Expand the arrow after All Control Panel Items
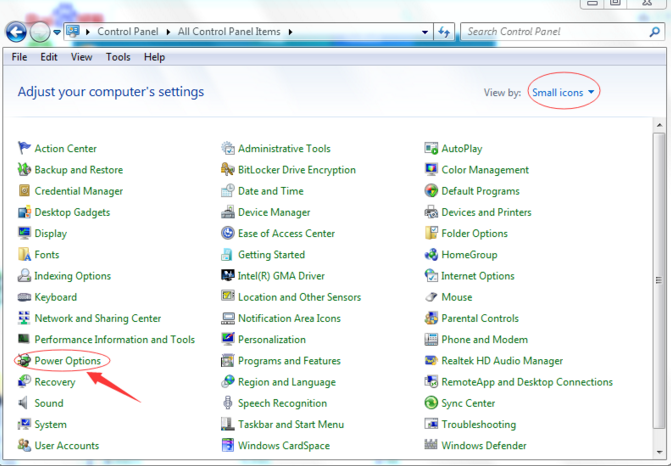 click(x=290, y=32)
